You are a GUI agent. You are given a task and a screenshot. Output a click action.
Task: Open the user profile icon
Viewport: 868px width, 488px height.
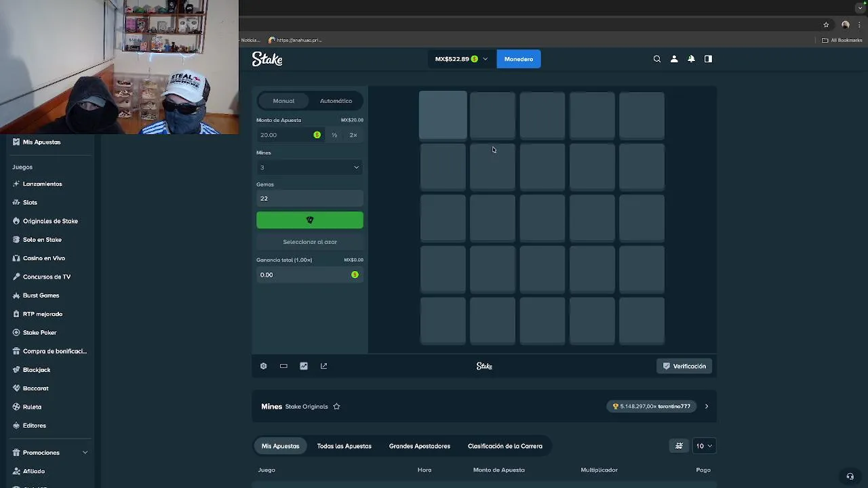674,59
